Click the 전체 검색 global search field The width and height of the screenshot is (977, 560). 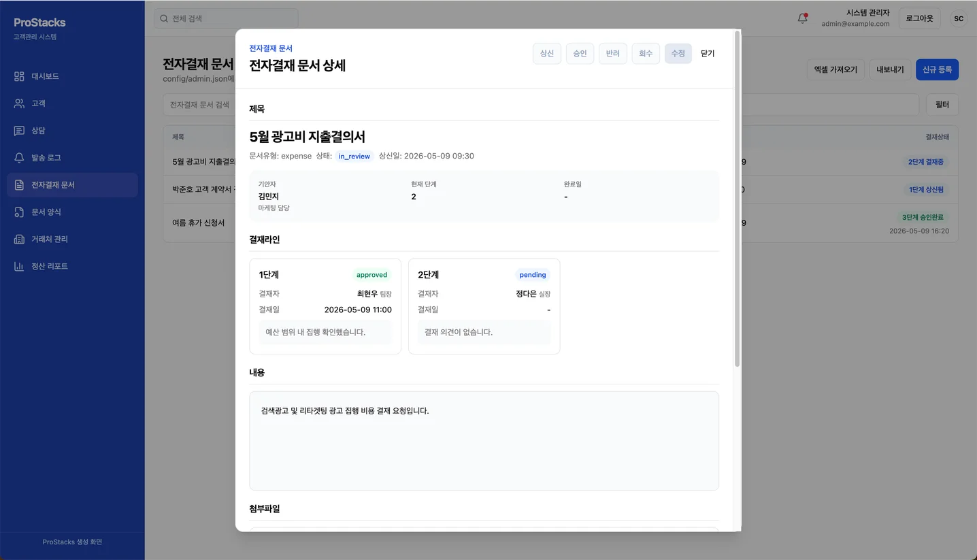coord(226,18)
